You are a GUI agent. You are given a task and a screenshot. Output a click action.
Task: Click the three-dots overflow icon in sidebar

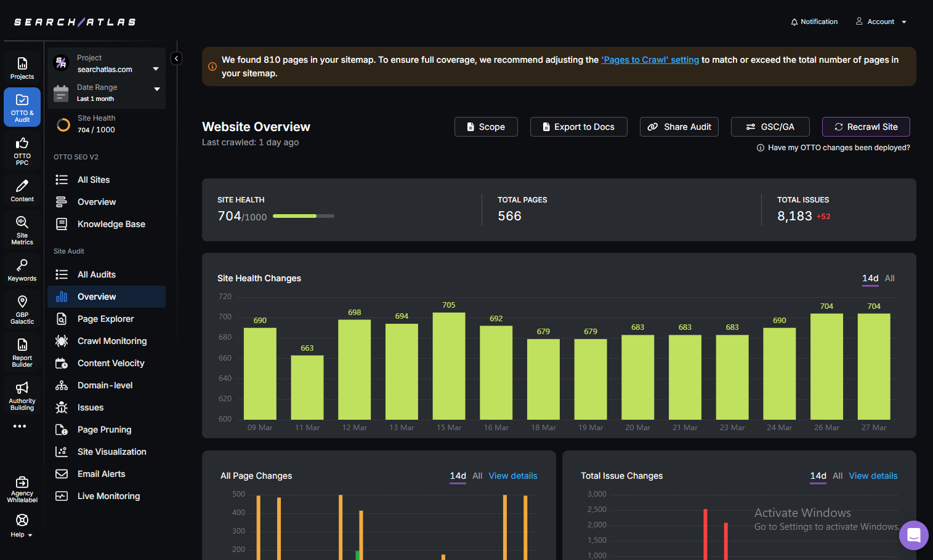21,426
